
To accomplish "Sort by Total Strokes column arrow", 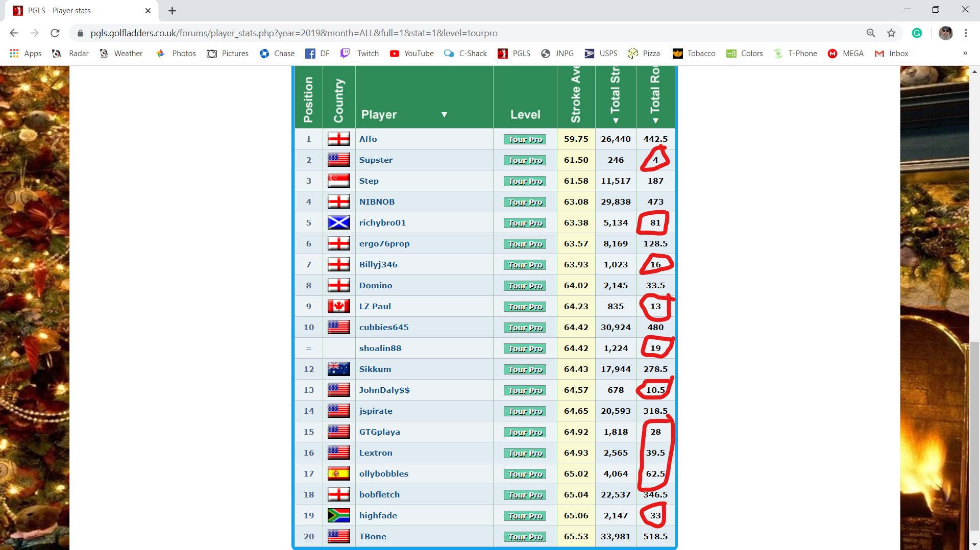I will [x=616, y=121].
